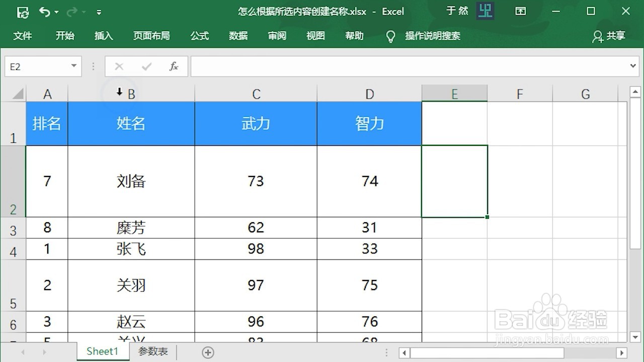Switch to the 参数表 sheet tab
Image resolution: width=644 pixels, height=362 pixels.
[152, 351]
